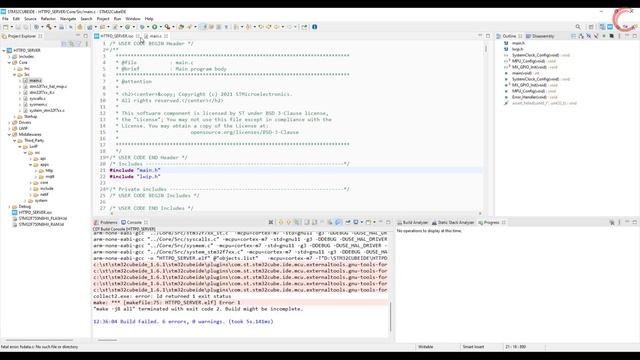This screenshot has width=640, height=360.
Task: Click the open perspective icon near search
Action: pyautogui.click(x=591, y=27)
